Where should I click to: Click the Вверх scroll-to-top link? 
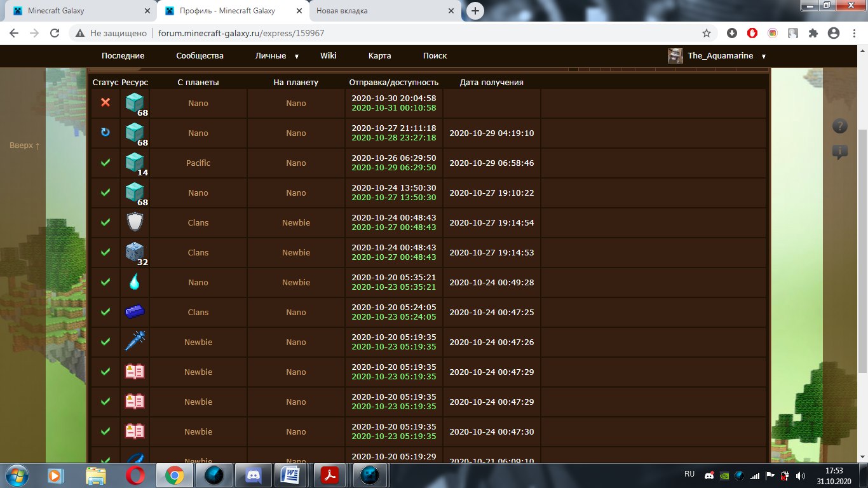pos(25,146)
